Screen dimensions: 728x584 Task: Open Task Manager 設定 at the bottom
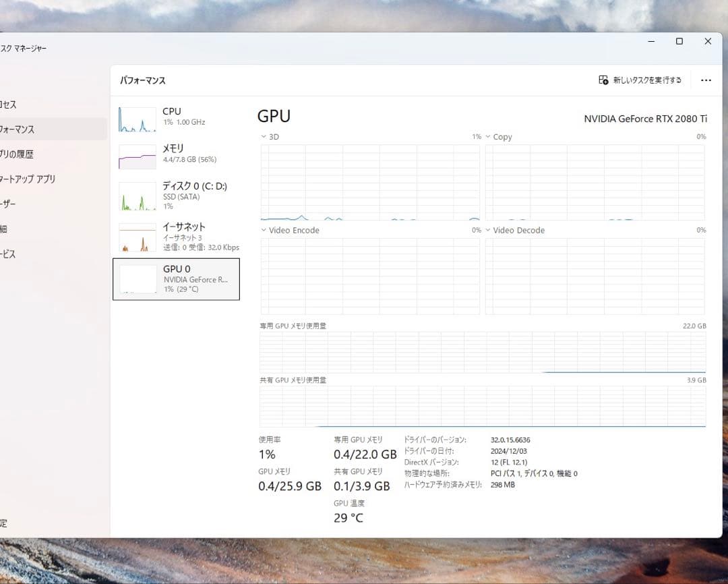click(x=7, y=523)
